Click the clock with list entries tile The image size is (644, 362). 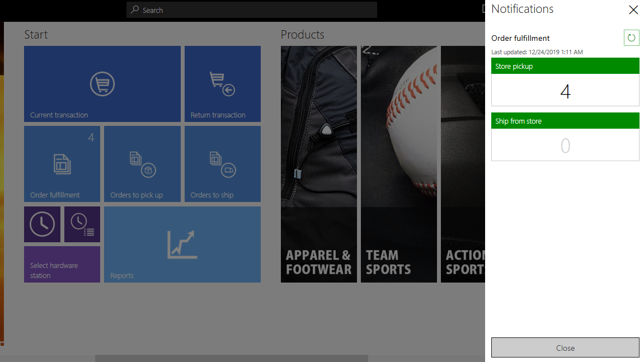[x=82, y=224]
